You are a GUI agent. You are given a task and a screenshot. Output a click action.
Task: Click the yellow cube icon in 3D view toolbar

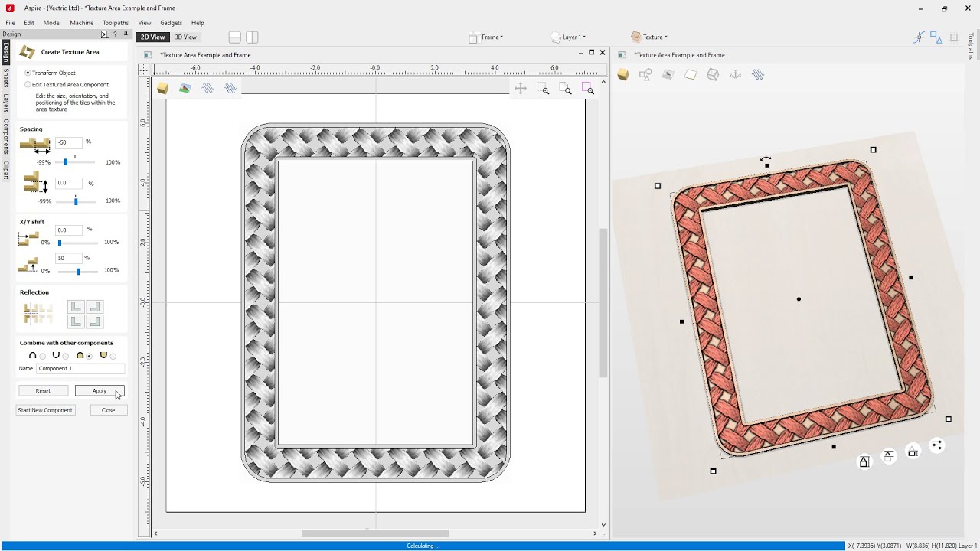[x=623, y=74]
